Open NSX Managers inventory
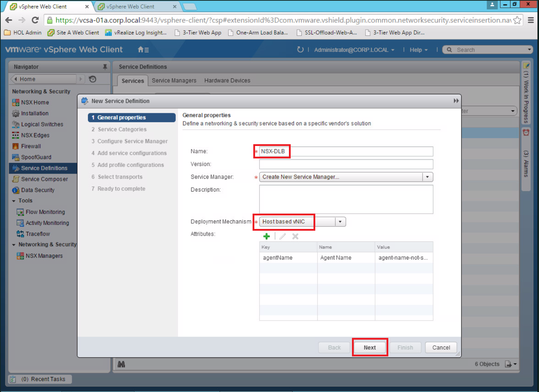 44,256
